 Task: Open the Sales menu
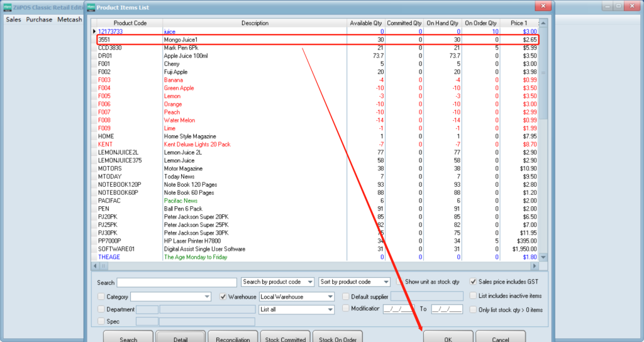13,19
